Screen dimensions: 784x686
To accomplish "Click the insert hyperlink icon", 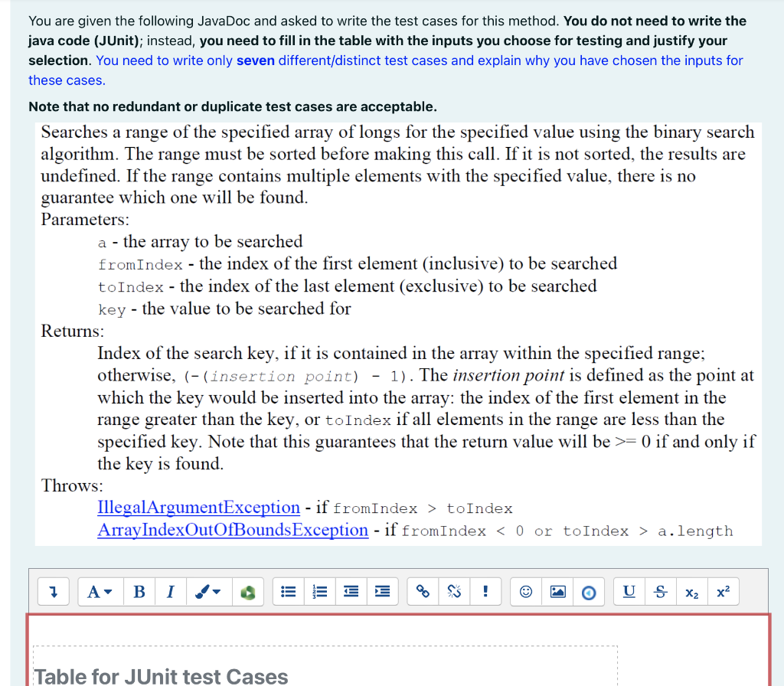I will [x=422, y=592].
